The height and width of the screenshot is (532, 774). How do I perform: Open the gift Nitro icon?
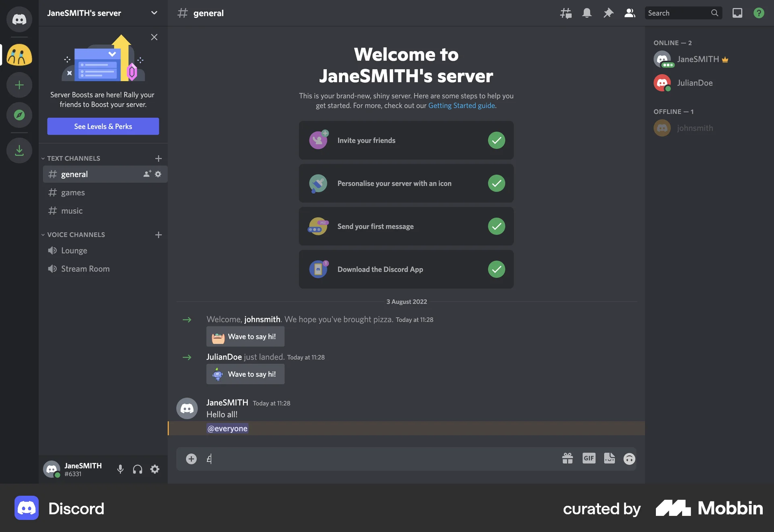point(568,459)
